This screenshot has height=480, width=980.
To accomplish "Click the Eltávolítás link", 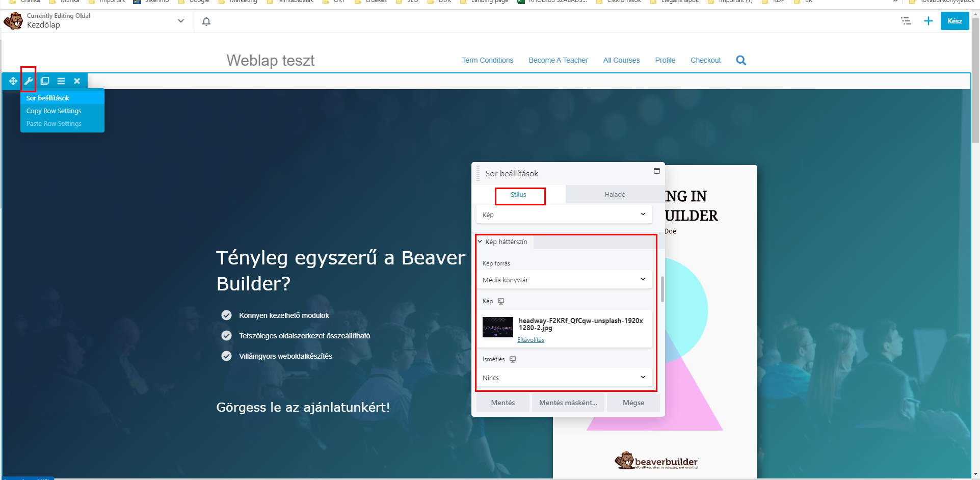I will (x=531, y=340).
